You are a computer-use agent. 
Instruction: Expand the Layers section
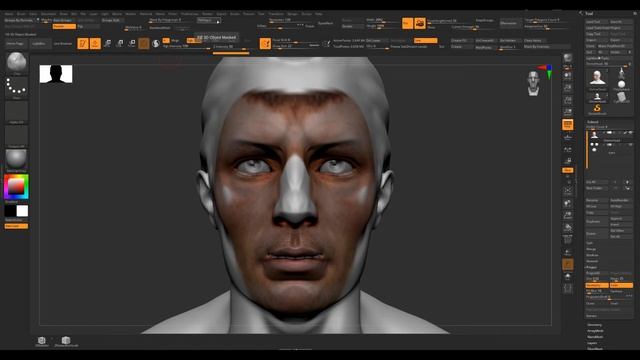point(592,343)
